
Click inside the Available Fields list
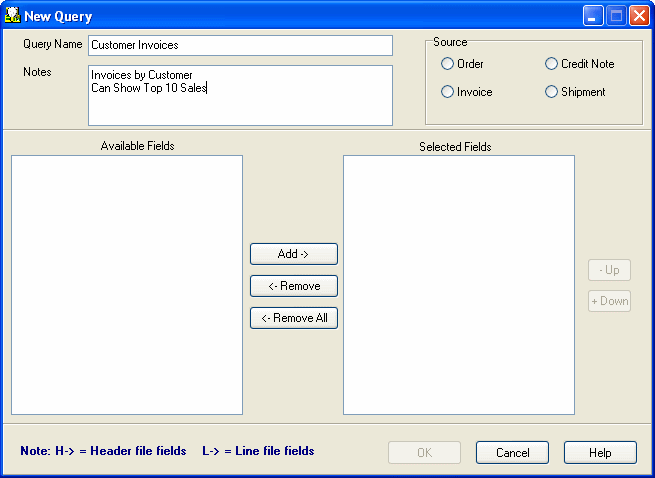pyautogui.click(x=127, y=284)
